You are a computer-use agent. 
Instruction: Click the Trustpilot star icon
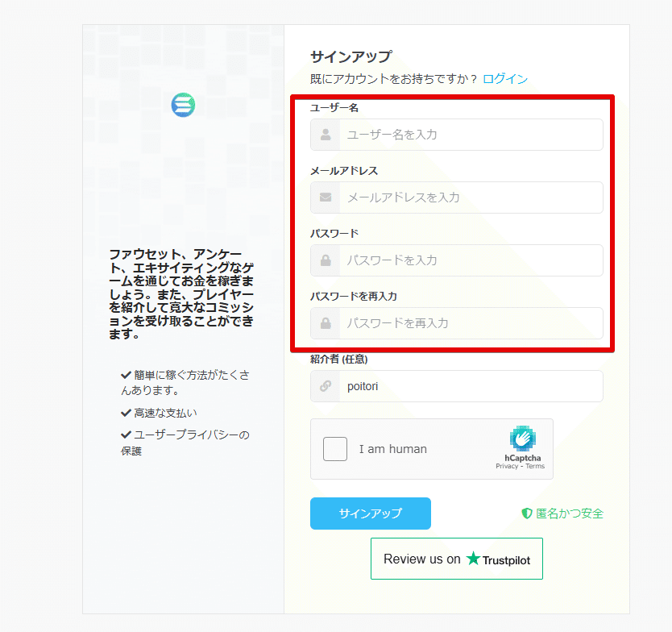tap(471, 558)
